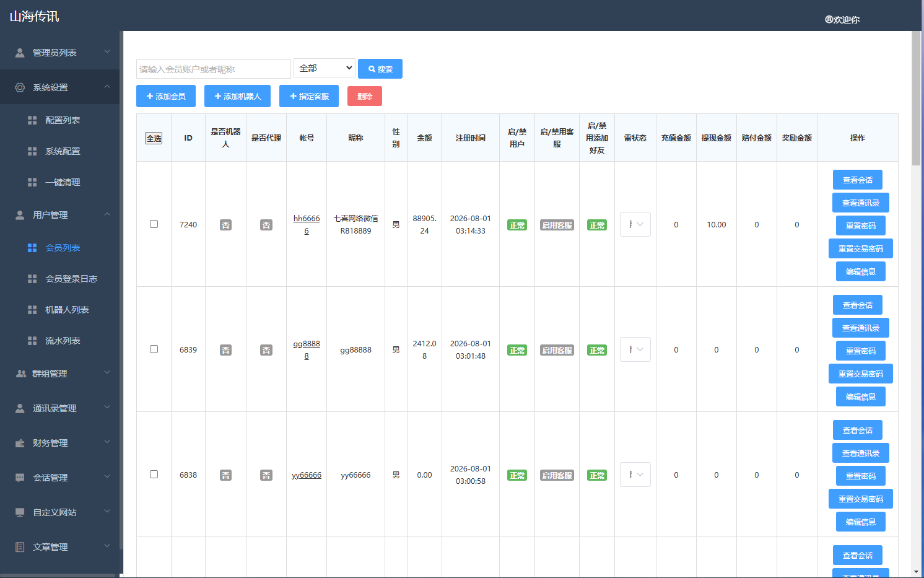Click the 全选 select-all button

(154, 138)
